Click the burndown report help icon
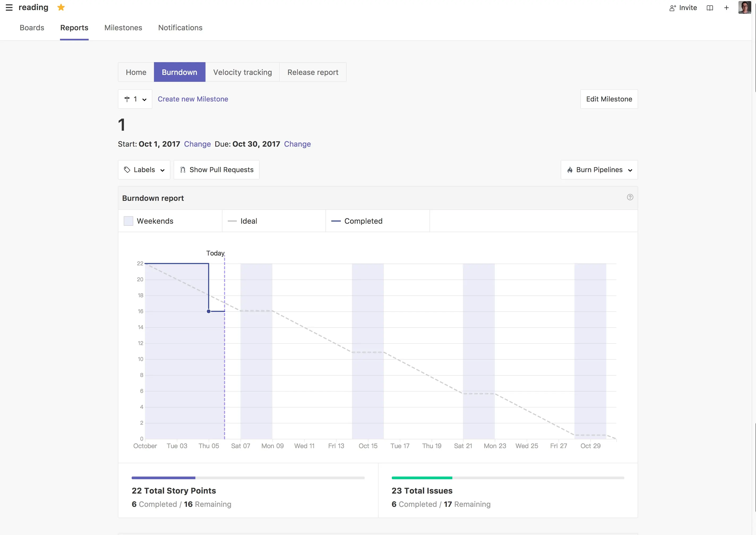756x535 pixels. 630,197
